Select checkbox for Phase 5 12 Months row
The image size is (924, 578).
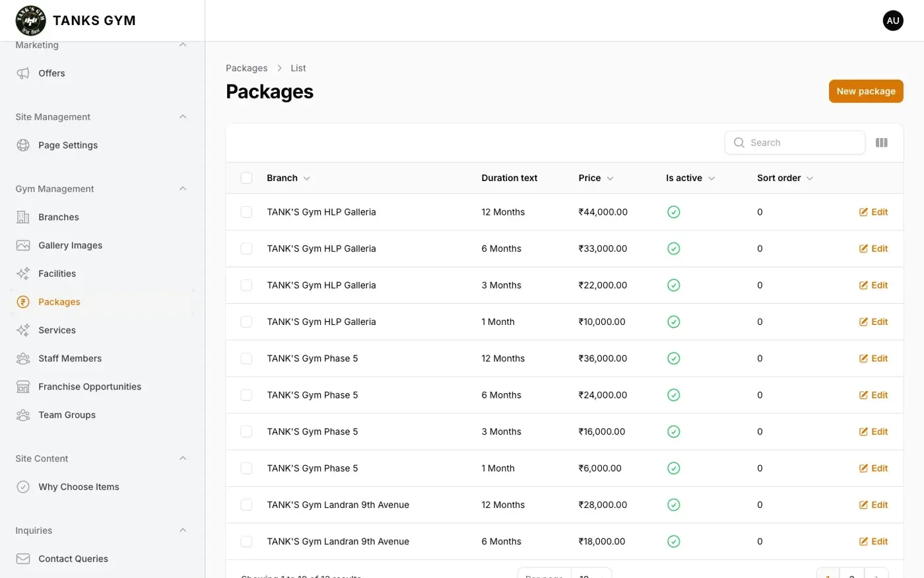(246, 359)
